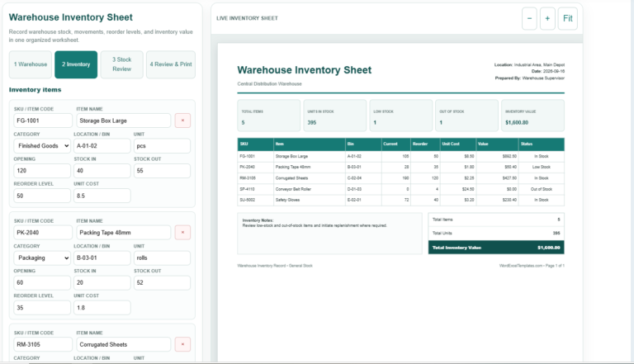Fit the sheet preview to view
634x364 pixels.
568,18
